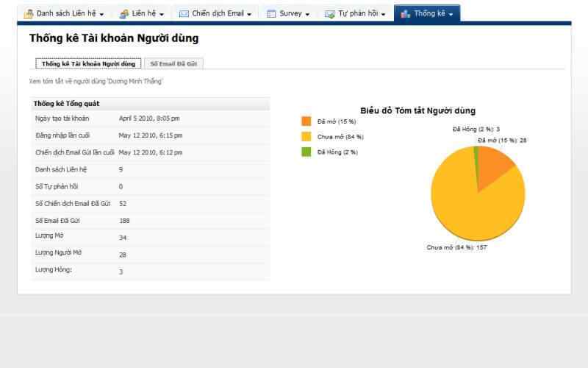The image size is (588, 368).
Task: Click the orange Đã mở pie slice
Action: [494, 166]
